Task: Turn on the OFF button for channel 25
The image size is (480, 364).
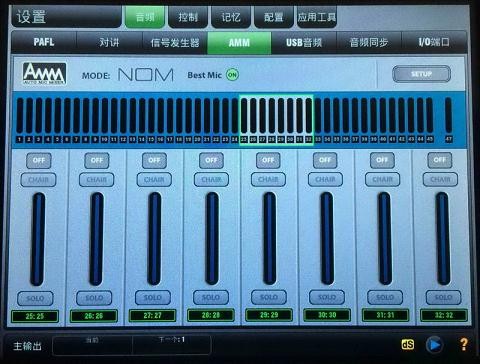Action: click(x=39, y=160)
